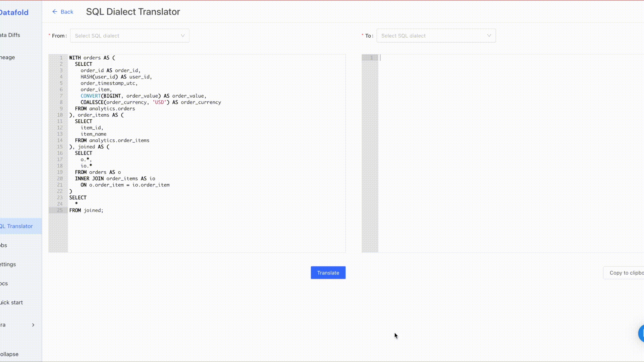This screenshot has width=644, height=362.
Task: Select SQL Translator sidebar item
Action: 17,226
